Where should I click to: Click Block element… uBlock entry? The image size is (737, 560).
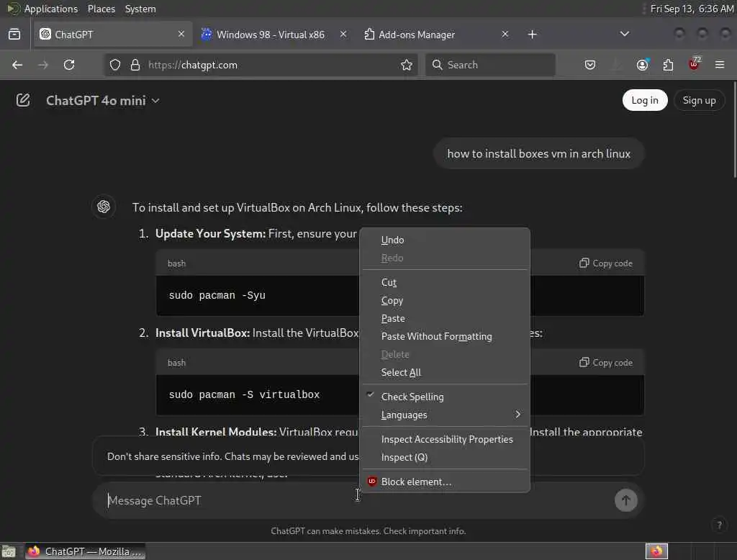click(x=445, y=482)
